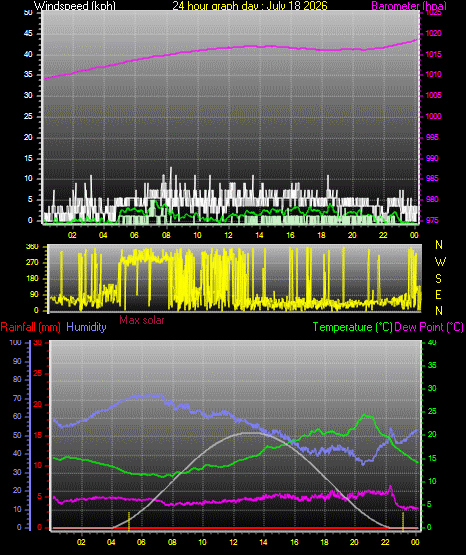466x555 pixels.
Task: Select the blue 'Humidity' legend label
Action: tap(86, 327)
